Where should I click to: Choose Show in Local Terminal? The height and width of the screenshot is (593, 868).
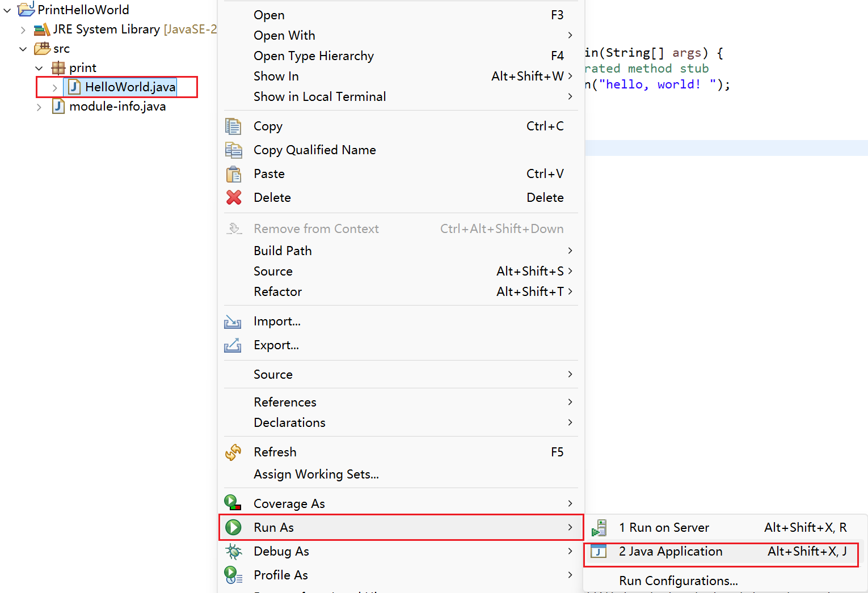[x=319, y=96]
